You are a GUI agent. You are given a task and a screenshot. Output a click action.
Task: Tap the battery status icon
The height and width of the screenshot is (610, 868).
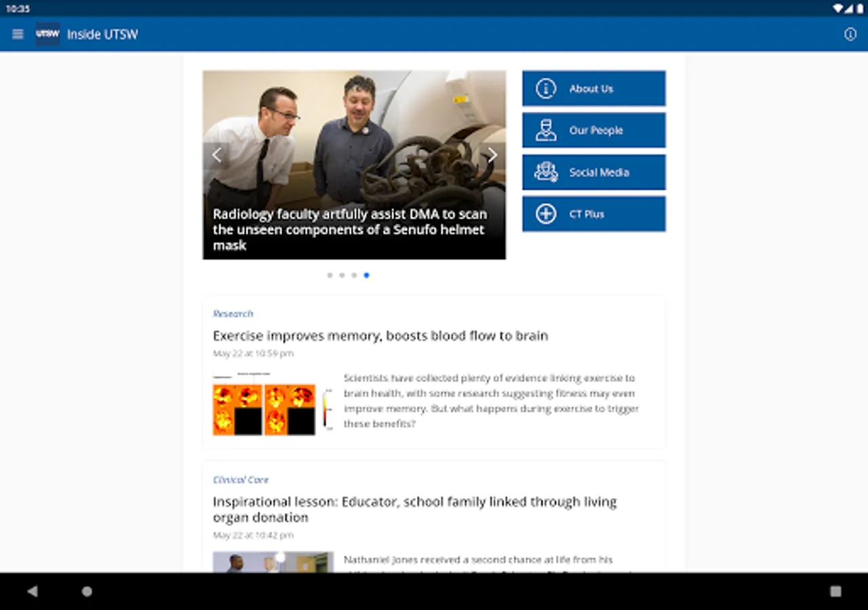860,9
